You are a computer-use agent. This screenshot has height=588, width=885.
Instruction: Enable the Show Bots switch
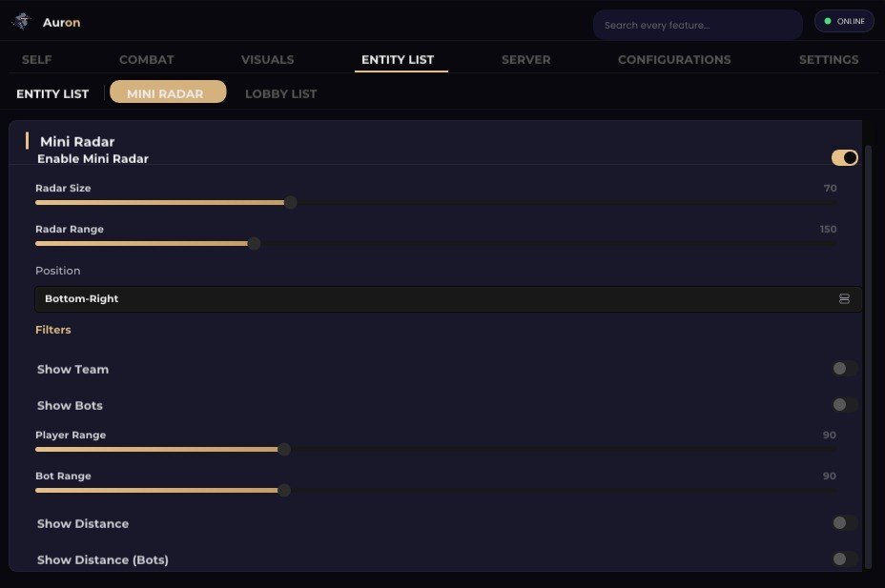(844, 405)
